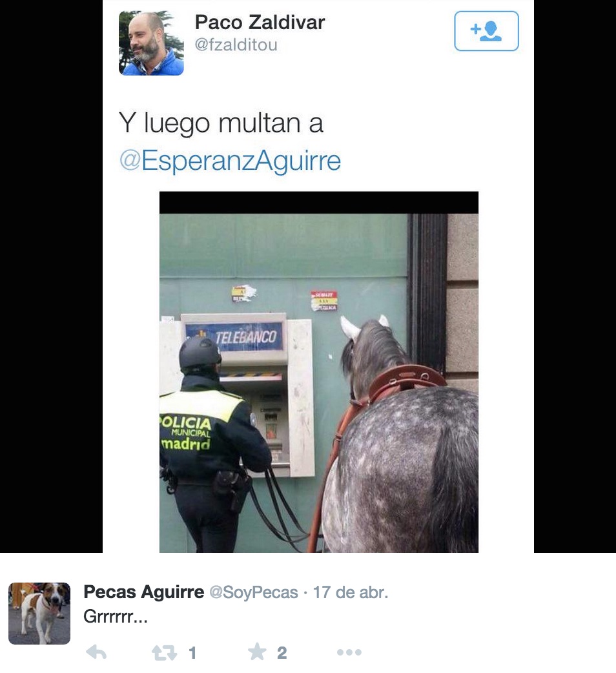Reply to the Pecas Aguirre tweet
616x673 pixels.
pos(96,652)
